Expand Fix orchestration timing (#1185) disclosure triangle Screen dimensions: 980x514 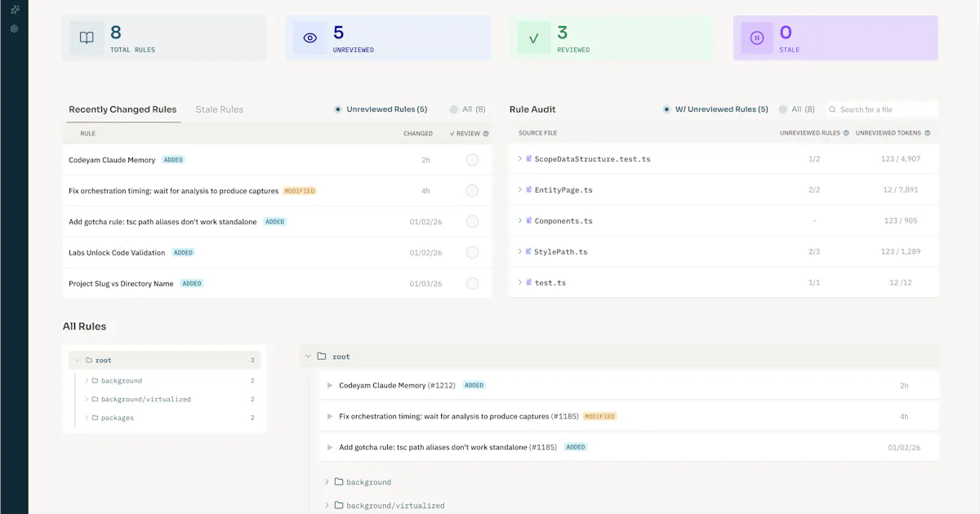330,416
